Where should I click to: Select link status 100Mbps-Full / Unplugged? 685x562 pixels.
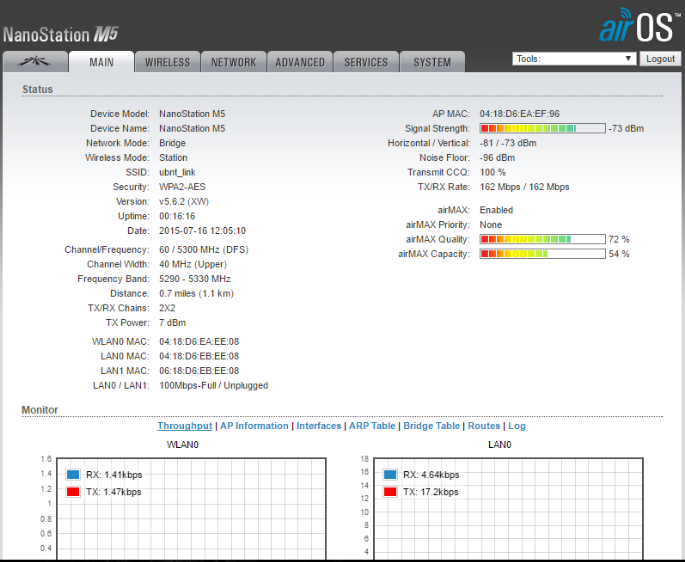(214, 385)
